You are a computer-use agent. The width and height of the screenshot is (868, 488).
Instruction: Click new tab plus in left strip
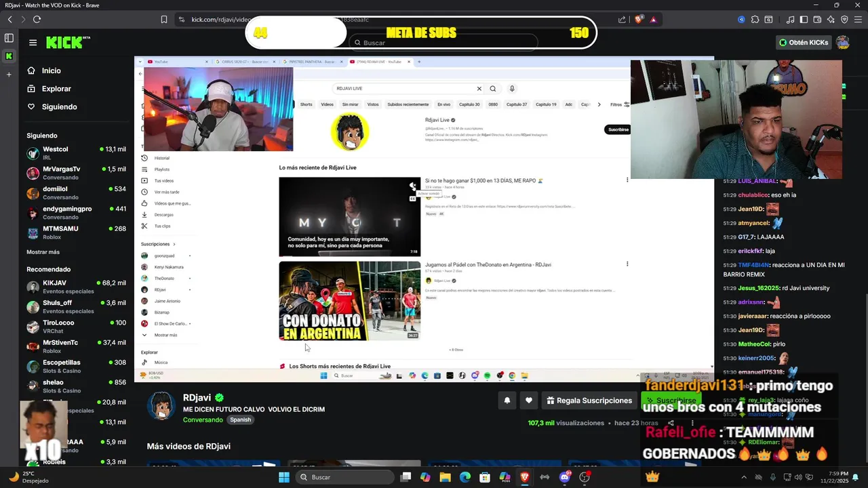coord(9,75)
